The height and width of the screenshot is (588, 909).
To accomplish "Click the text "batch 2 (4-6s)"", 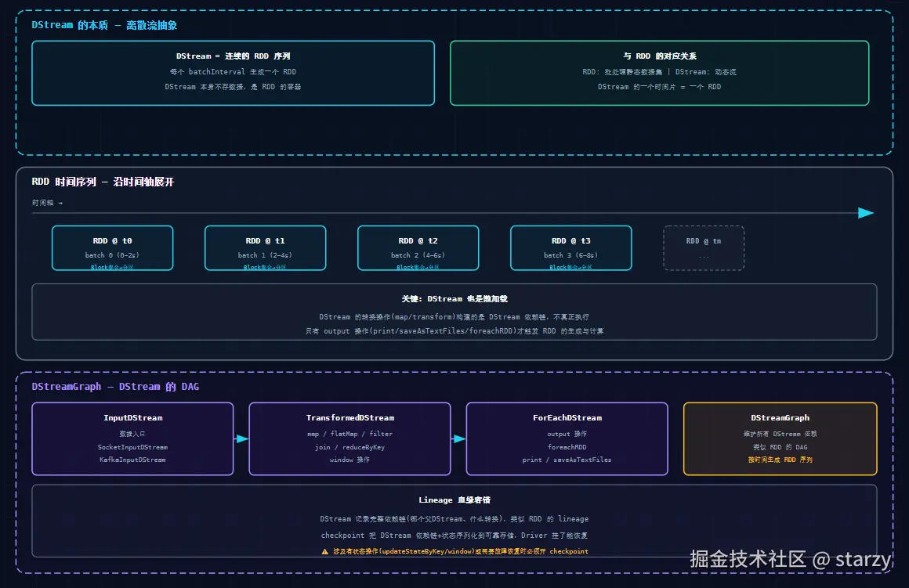I will tap(418, 255).
